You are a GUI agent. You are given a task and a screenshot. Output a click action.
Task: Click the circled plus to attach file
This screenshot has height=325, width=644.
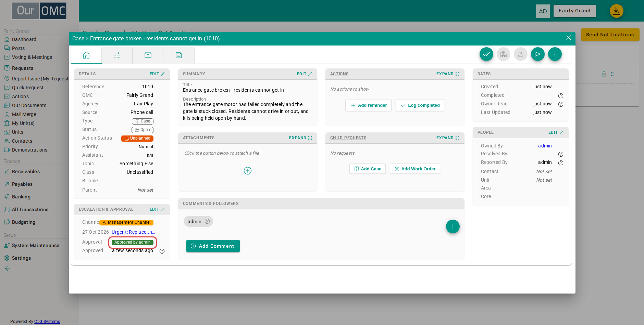tap(248, 171)
